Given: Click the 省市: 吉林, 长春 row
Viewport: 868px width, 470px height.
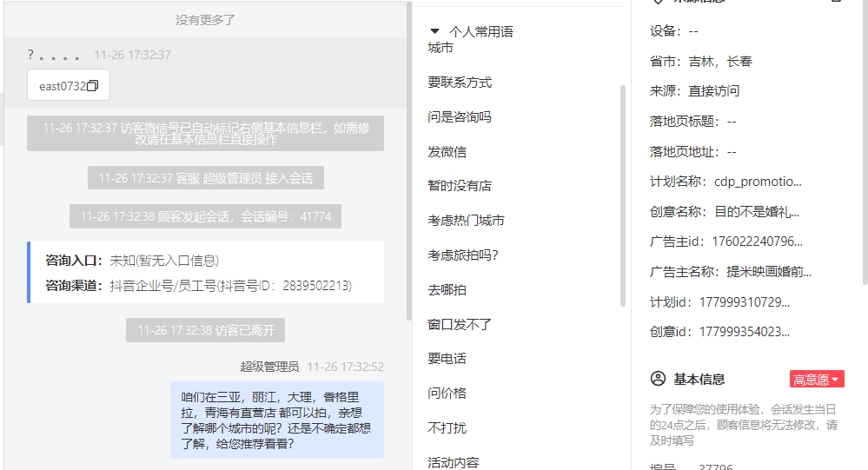Looking at the screenshot, I should coord(701,62).
